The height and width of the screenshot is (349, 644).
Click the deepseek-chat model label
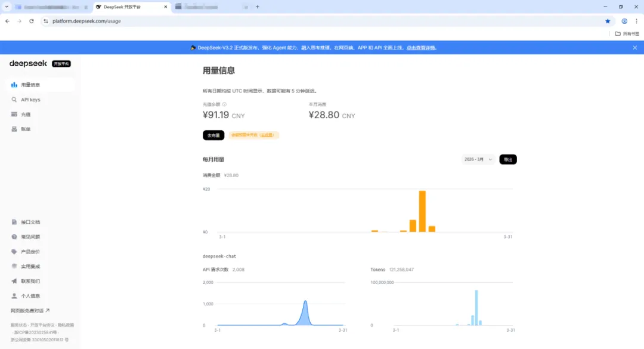[x=219, y=256]
